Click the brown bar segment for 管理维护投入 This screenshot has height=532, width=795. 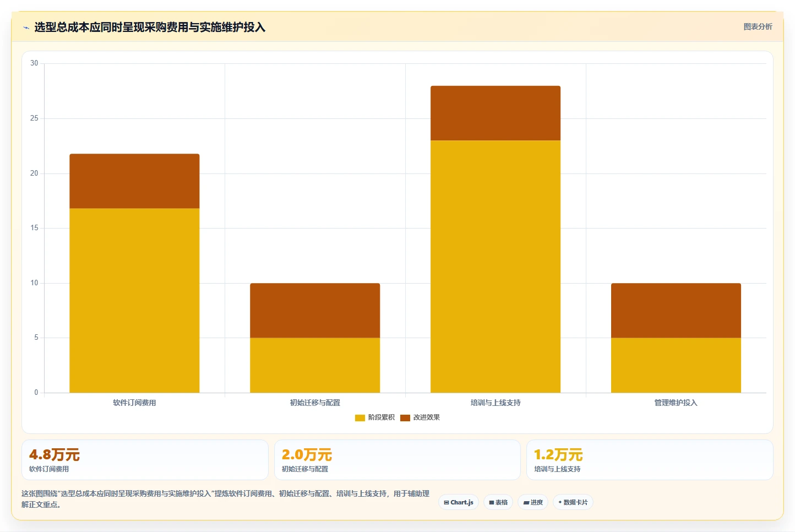click(x=676, y=311)
